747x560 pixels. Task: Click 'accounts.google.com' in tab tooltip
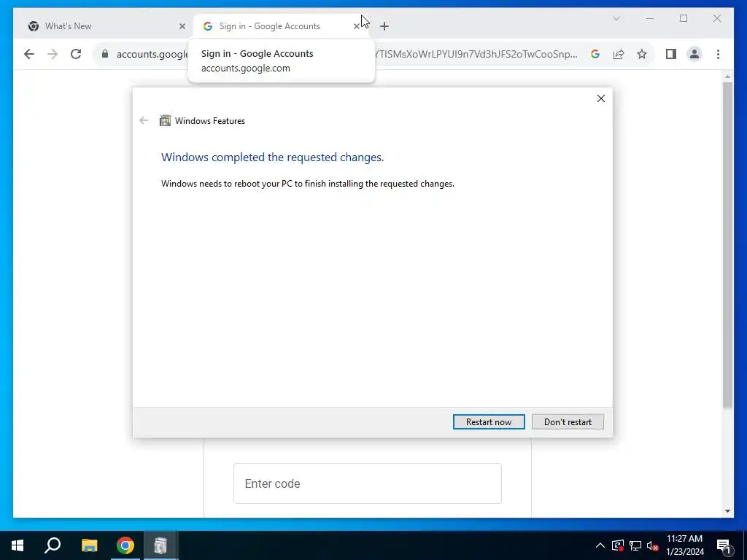(245, 68)
